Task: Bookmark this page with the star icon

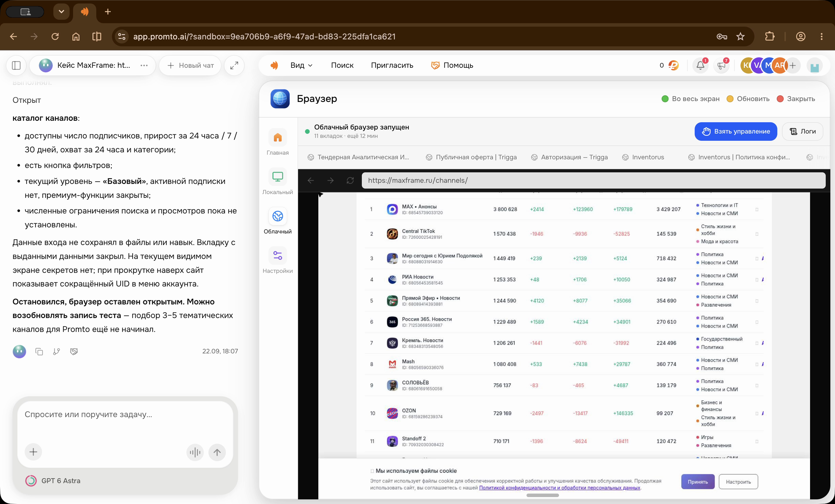Action: 740,36
